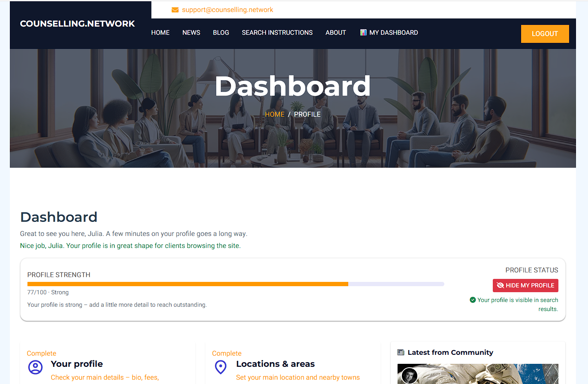Open the Your profile card heading

[x=77, y=364]
